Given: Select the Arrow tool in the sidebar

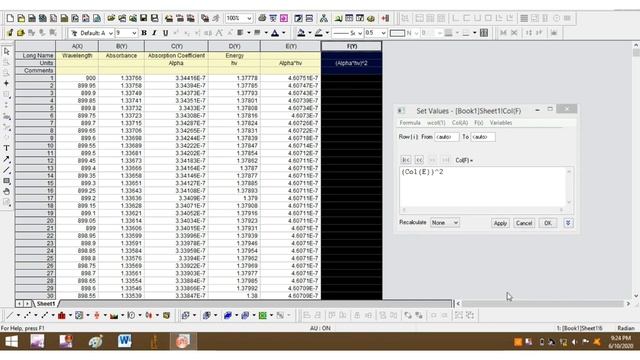Looking at the screenshot, I should (7, 160).
